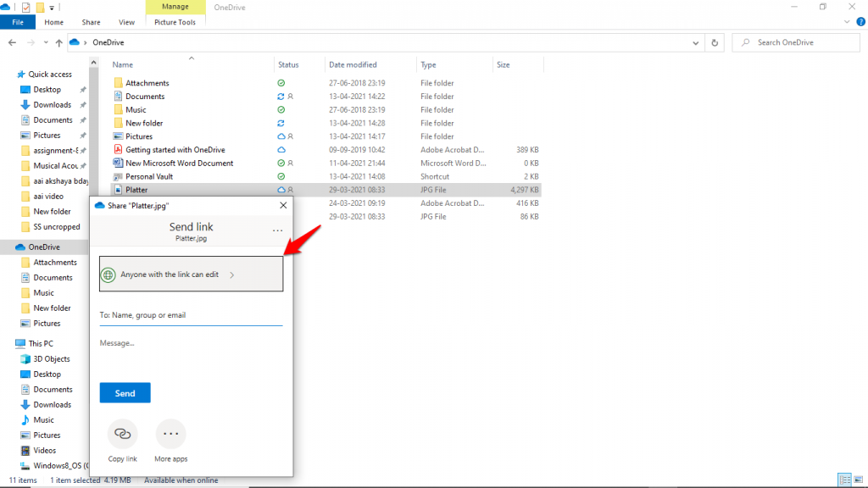Viewport: 868px width, 488px height.
Task: Open the Send link more options menu
Action: 277,230
